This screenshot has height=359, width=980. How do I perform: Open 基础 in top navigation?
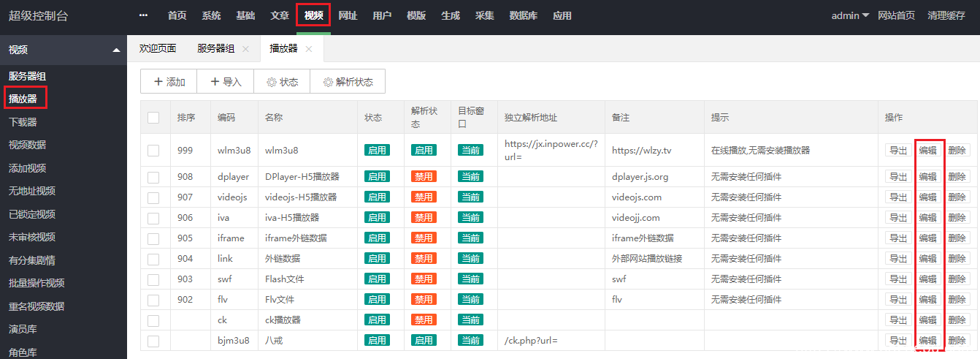tap(245, 15)
